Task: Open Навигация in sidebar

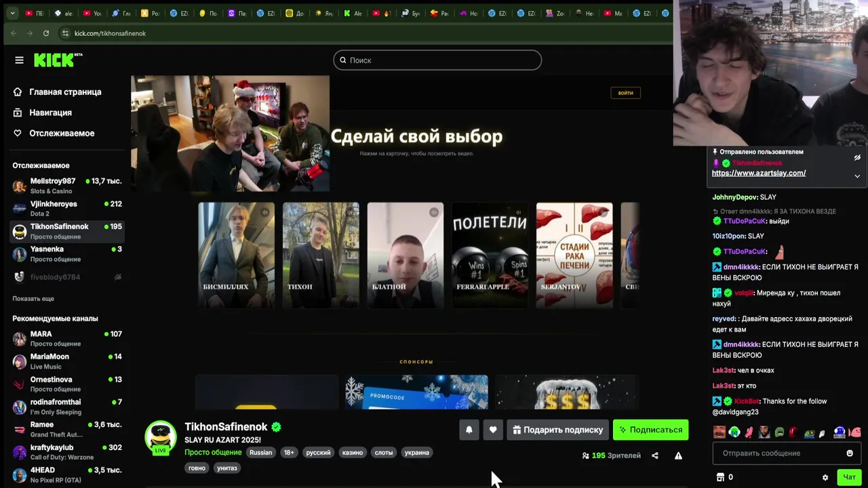Action: pyautogui.click(x=43, y=113)
